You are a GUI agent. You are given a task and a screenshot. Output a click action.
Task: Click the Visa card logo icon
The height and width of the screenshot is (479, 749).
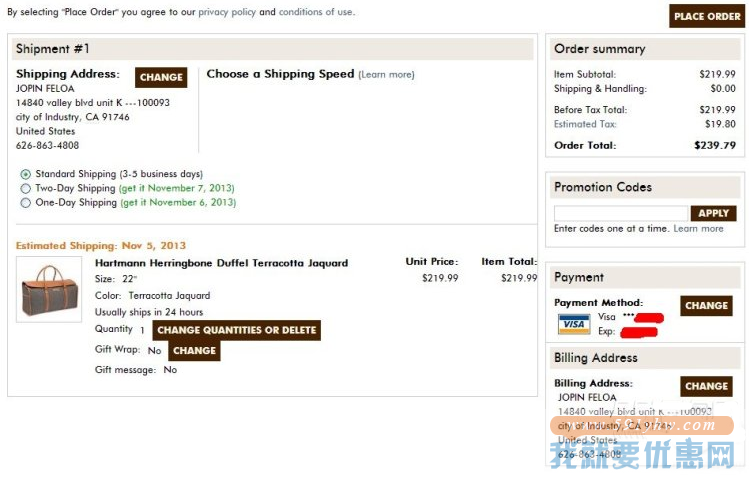coord(574,324)
